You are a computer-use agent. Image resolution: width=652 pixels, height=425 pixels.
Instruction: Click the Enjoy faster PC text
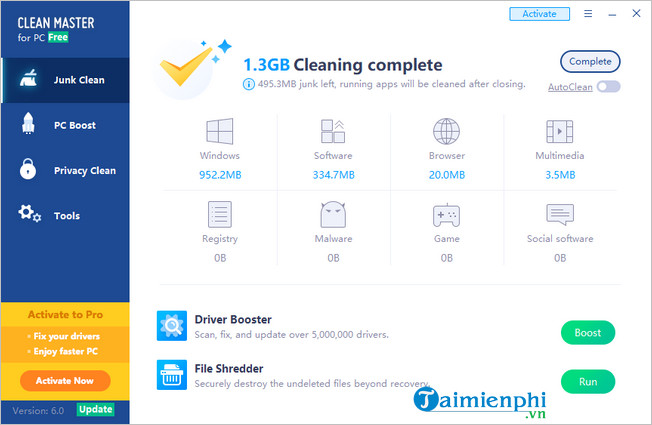click(66, 351)
